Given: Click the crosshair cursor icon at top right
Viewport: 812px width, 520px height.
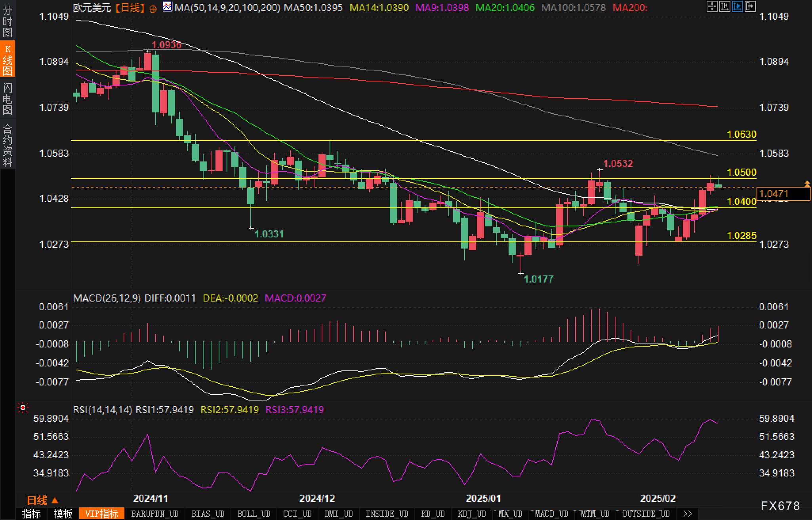Looking at the screenshot, I should point(712,6).
